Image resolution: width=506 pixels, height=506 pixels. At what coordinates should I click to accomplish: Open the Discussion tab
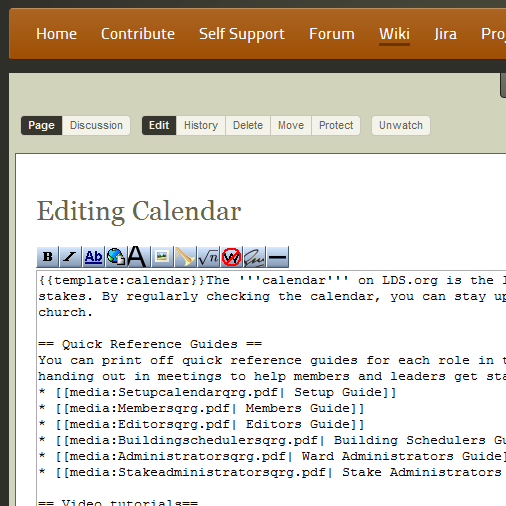point(96,125)
